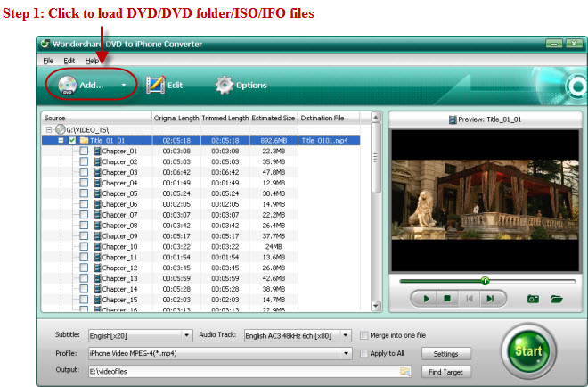The width and height of the screenshot is (588, 387).
Task: Click the Trimmed Length column header
Action: 225,118
